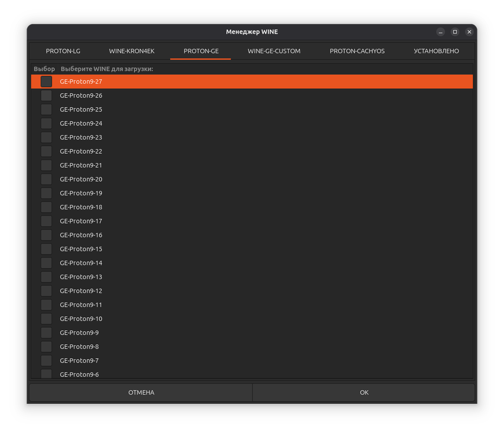Toggle the GE-Proton9-24 checkbox
504x433 pixels.
47,123
